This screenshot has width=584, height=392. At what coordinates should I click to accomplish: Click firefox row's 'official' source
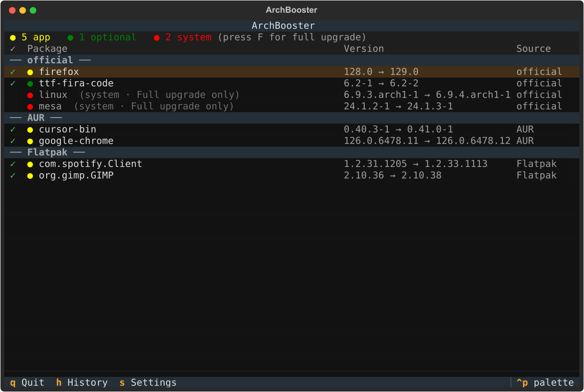[x=539, y=72]
